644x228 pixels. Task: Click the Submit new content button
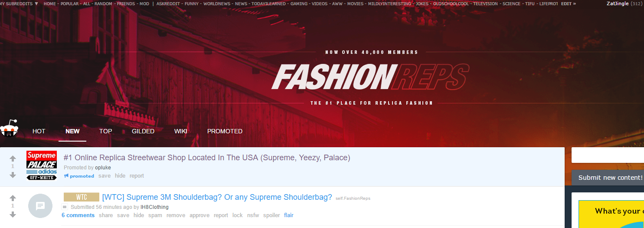608,178
